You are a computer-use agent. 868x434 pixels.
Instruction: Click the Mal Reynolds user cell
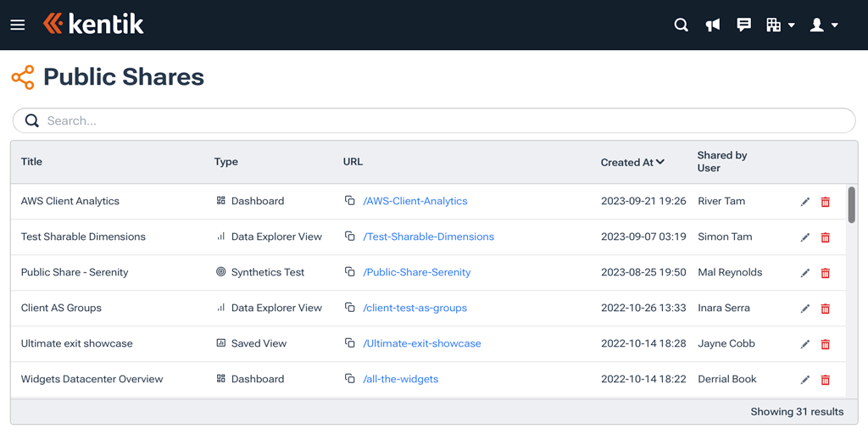point(730,272)
